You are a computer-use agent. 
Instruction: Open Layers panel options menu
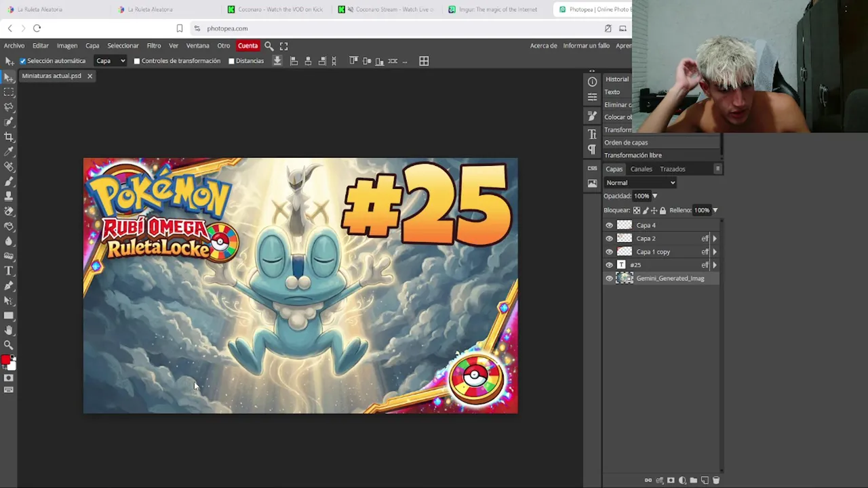point(717,169)
